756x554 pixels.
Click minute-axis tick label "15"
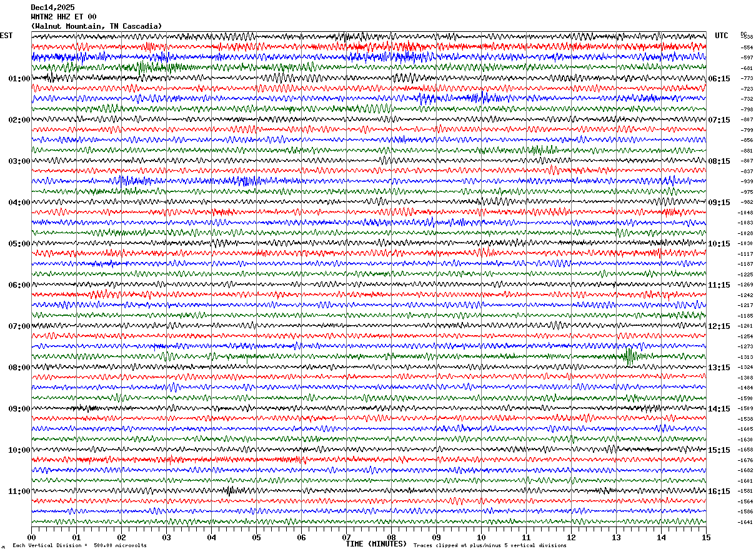tap(706, 537)
